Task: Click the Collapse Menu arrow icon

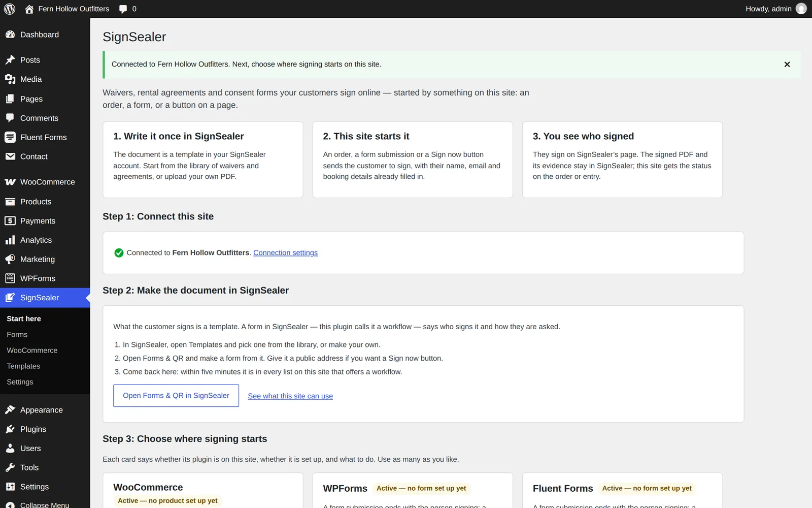Action: (10, 505)
